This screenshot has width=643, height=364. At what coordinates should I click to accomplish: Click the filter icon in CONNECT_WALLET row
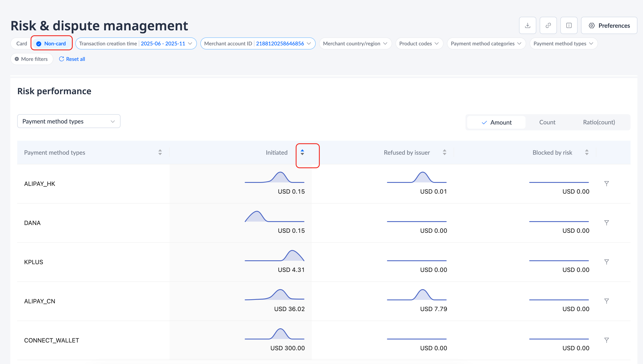pos(606,340)
